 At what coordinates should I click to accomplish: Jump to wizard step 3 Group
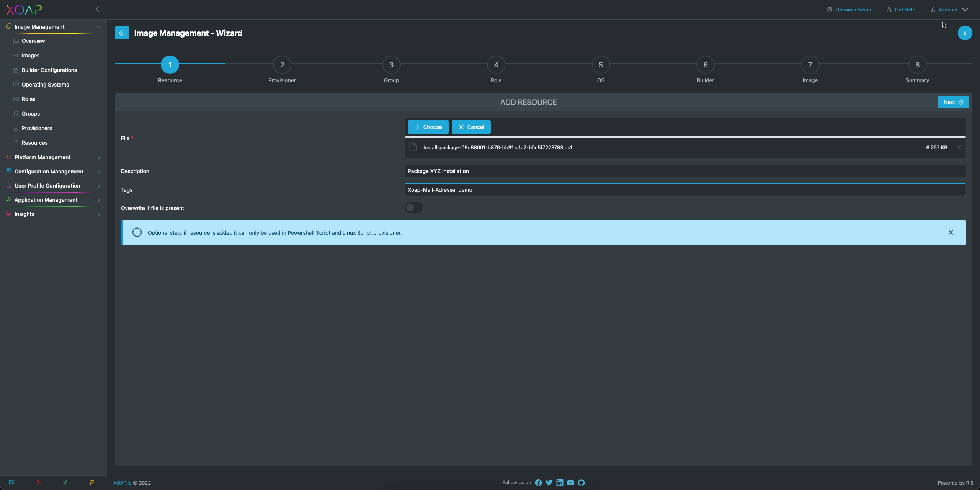click(391, 65)
